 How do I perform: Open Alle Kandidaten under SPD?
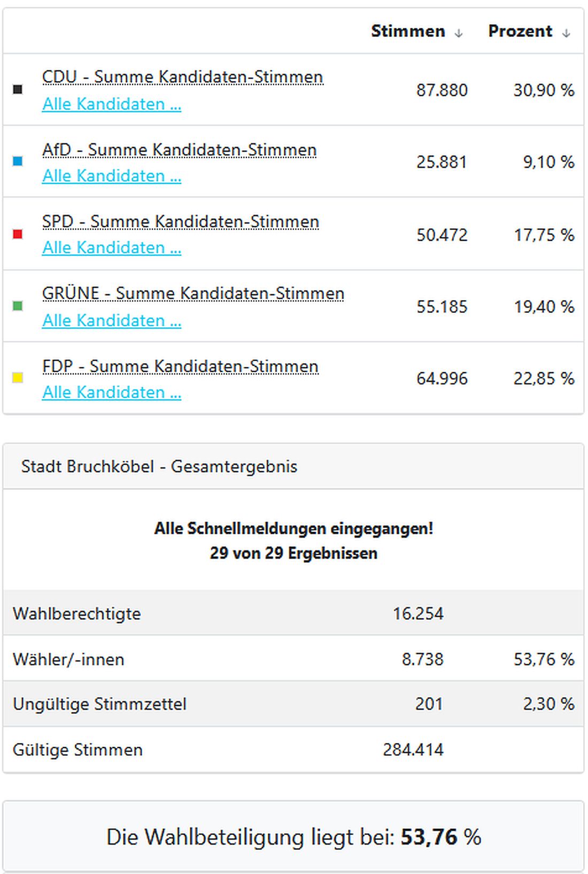tap(112, 248)
